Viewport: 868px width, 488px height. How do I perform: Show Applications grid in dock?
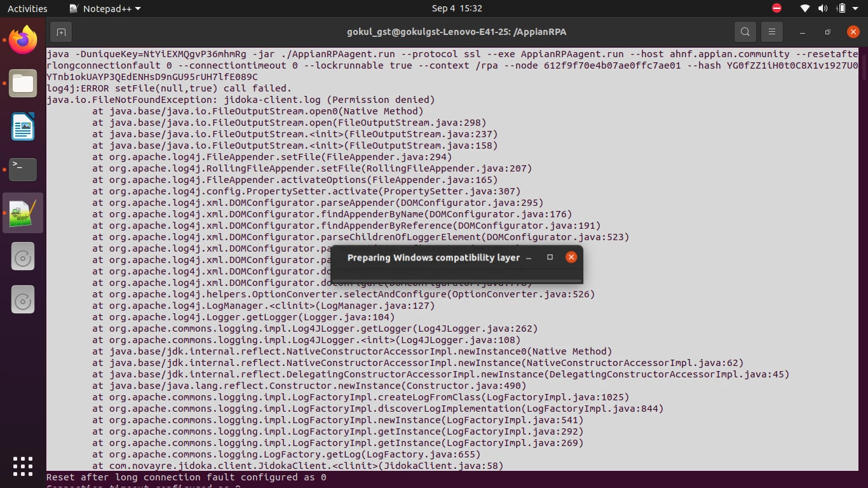click(x=23, y=466)
